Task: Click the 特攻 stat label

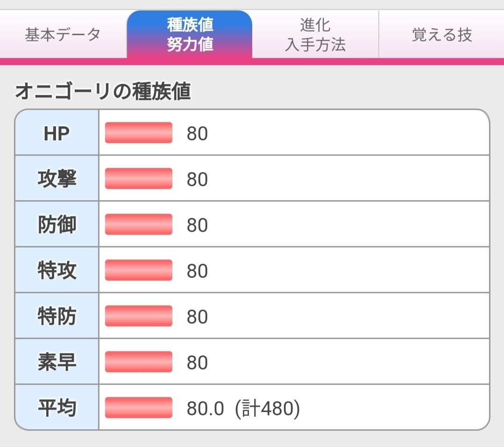Action: (57, 270)
